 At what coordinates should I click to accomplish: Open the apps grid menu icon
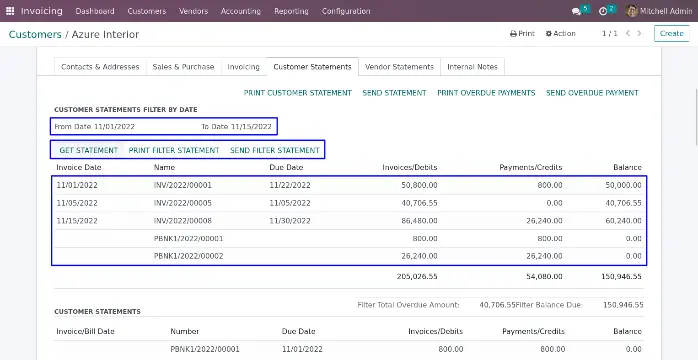coord(10,11)
